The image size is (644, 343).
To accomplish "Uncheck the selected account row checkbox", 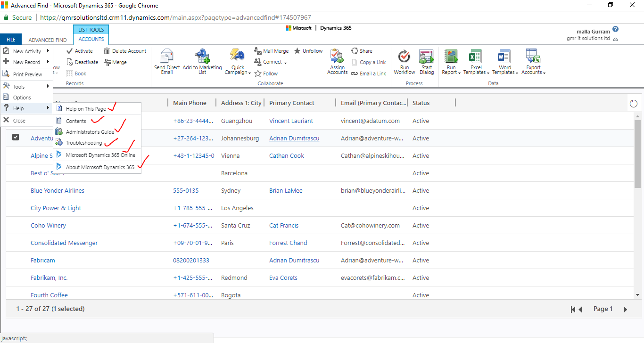I will [16, 137].
